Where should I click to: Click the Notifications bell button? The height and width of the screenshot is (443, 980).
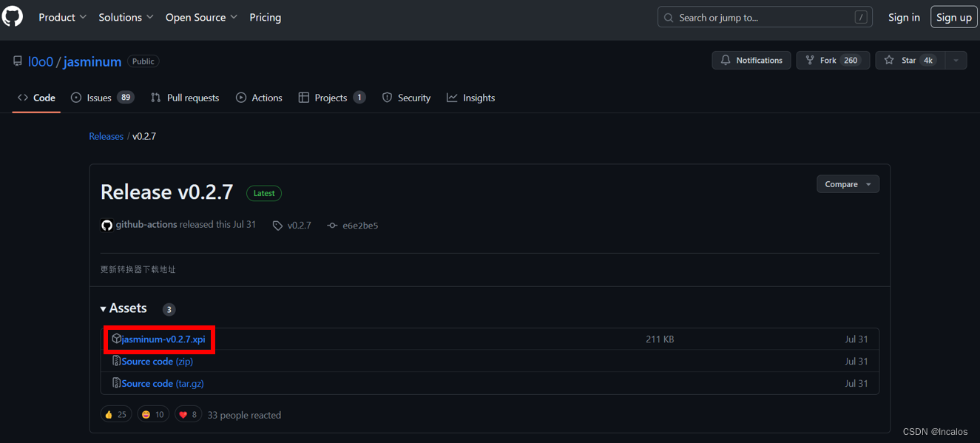pyautogui.click(x=751, y=61)
